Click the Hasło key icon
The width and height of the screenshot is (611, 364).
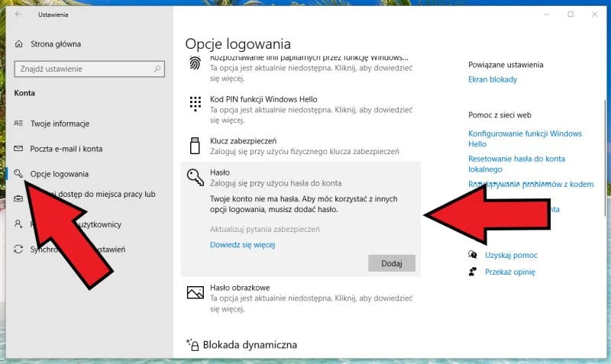click(x=196, y=177)
